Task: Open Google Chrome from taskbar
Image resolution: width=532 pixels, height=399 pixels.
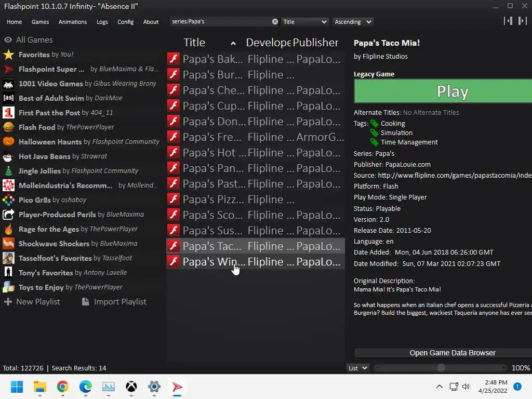Action: point(63,387)
